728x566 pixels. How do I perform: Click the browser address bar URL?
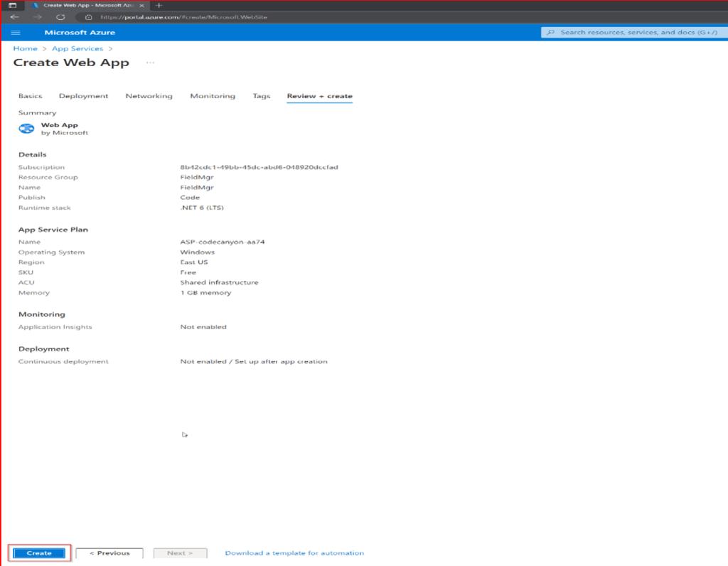click(184, 17)
